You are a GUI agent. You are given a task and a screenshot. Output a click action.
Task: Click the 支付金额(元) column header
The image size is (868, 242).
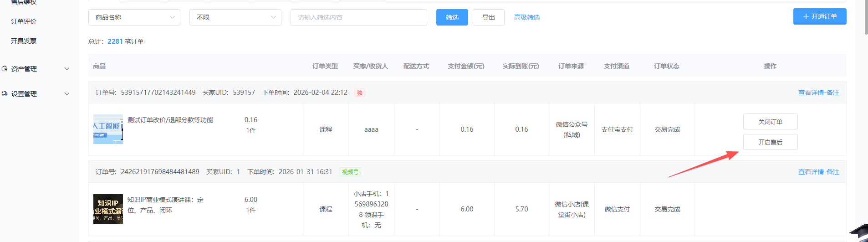coord(466,66)
